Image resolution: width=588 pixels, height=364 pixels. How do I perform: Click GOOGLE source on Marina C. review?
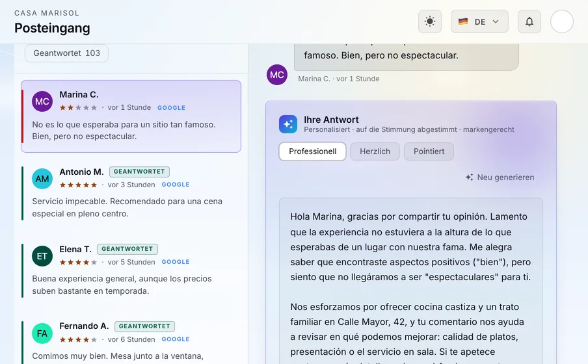point(171,108)
